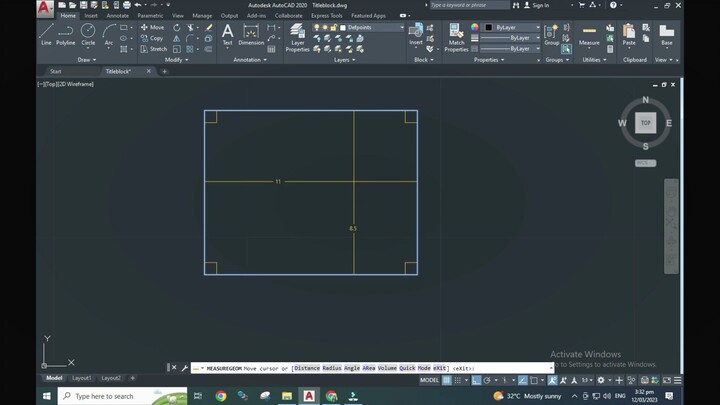Click the new drawing tab plus button
This screenshot has width=720, height=405.
coord(164,71)
